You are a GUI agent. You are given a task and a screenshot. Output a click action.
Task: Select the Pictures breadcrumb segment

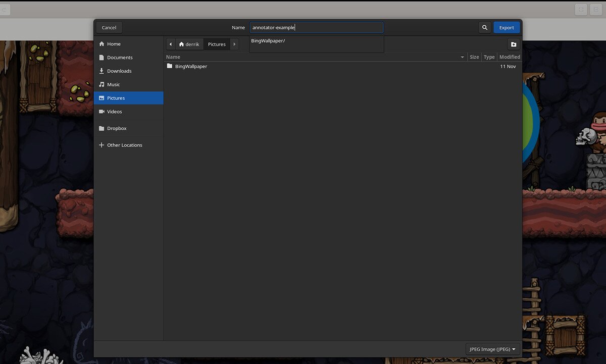click(216, 44)
